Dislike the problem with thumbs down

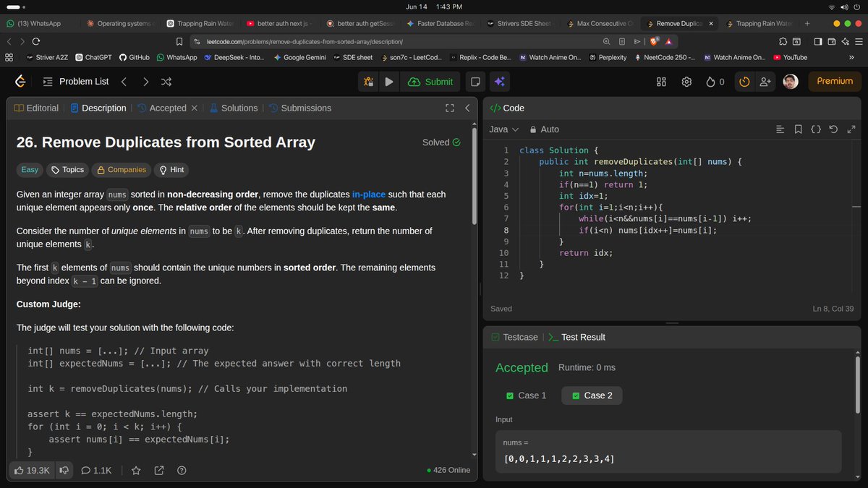point(64,470)
